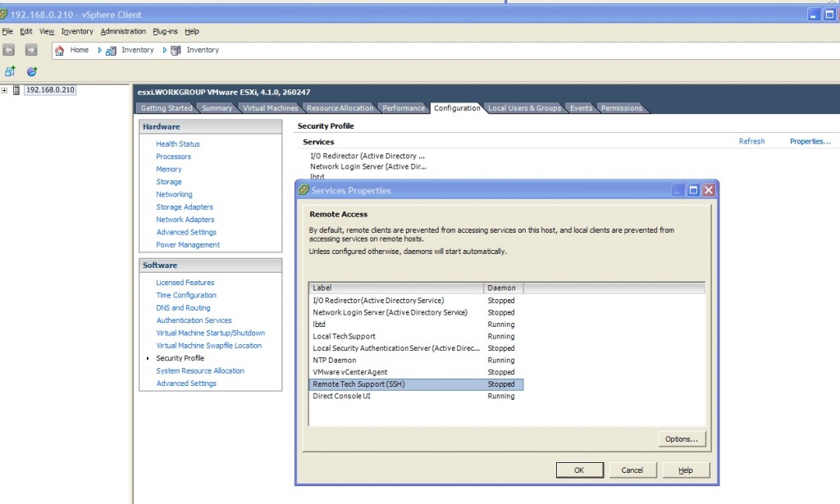840x504 pixels.
Task: Click OK in Services Properties dialog
Action: point(579,470)
